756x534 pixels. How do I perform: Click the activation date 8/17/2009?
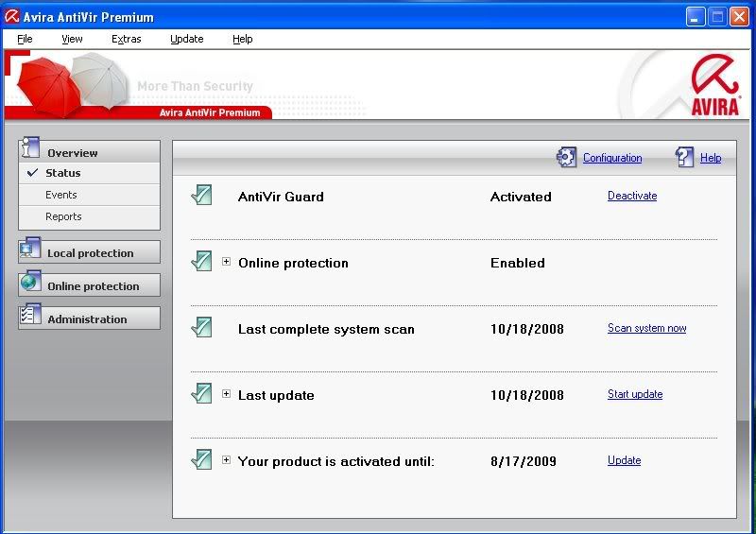pyautogui.click(x=524, y=461)
